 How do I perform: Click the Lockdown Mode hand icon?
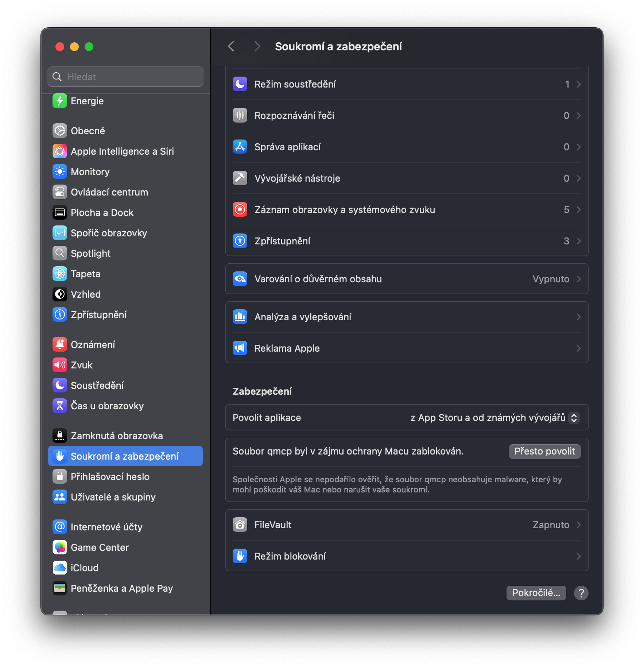tap(240, 556)
